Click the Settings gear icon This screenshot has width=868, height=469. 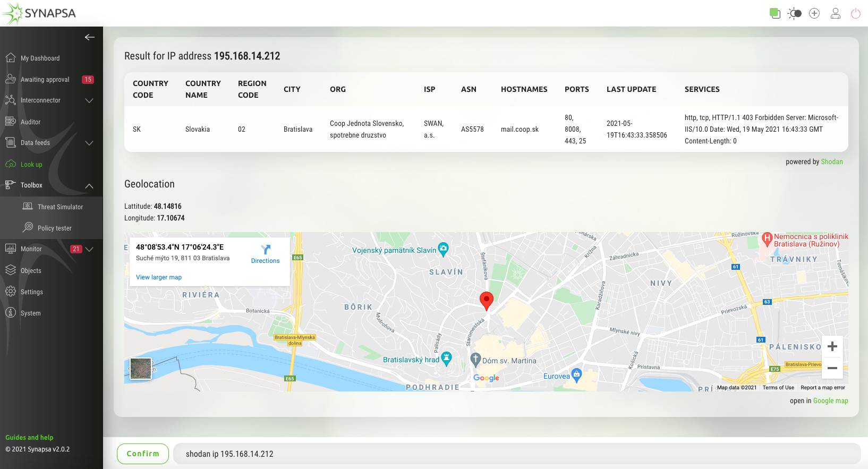[x=10, y=291]
